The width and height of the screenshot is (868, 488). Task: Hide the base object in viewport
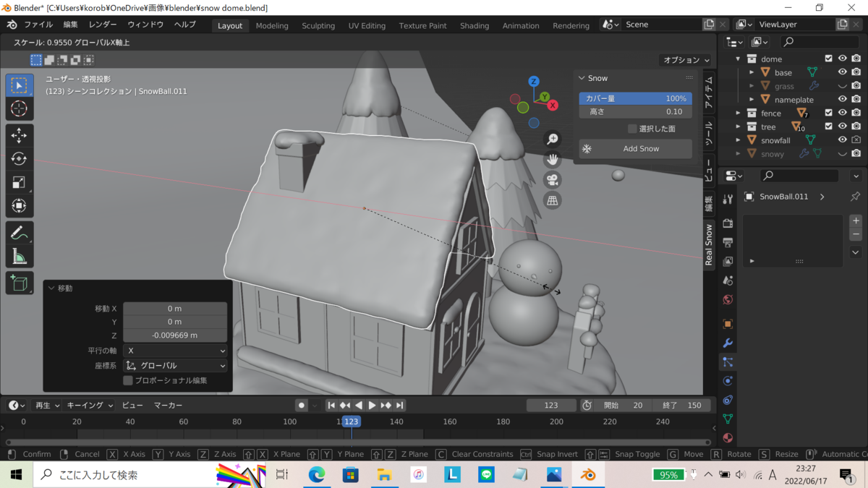pos(842,72)
